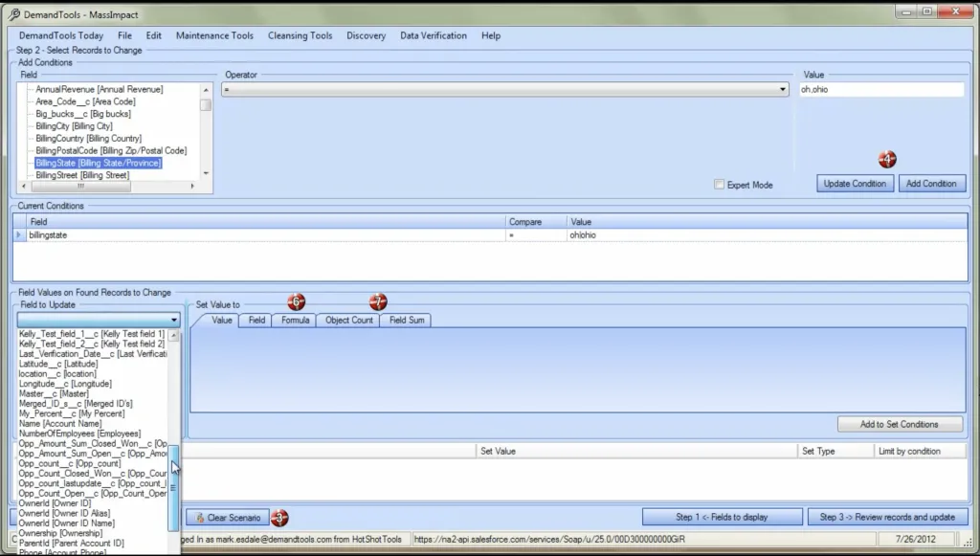This screenshot has height=556, width=980.
Task: Open the Maintenance Tools menu
Action: (215, 35)
